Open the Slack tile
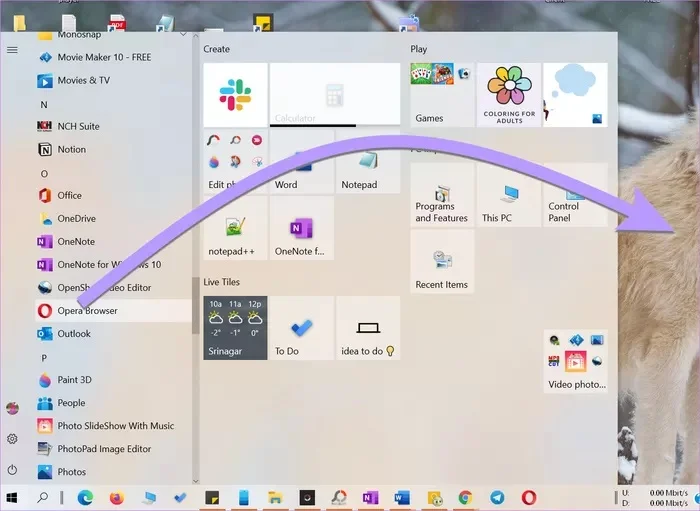This screenshot has width=700, height=511. pyautogui.click(x=235, y=95)
